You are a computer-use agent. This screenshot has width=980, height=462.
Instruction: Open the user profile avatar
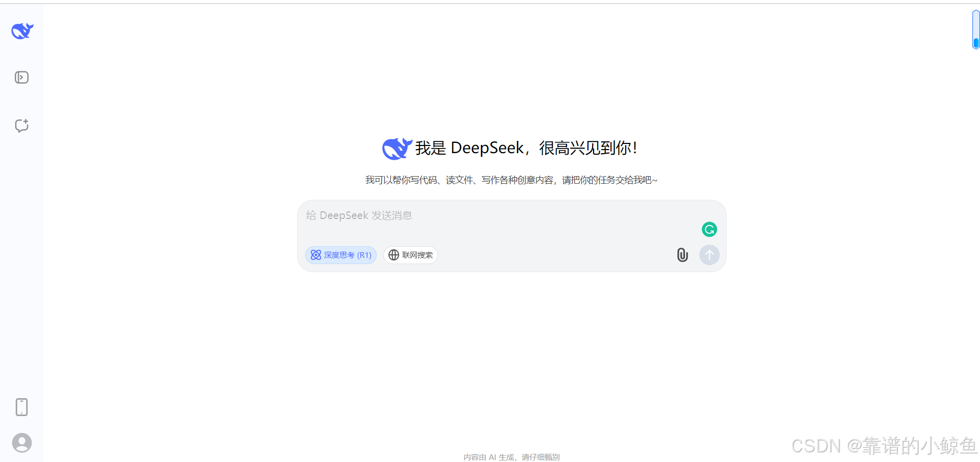(22, 443)
